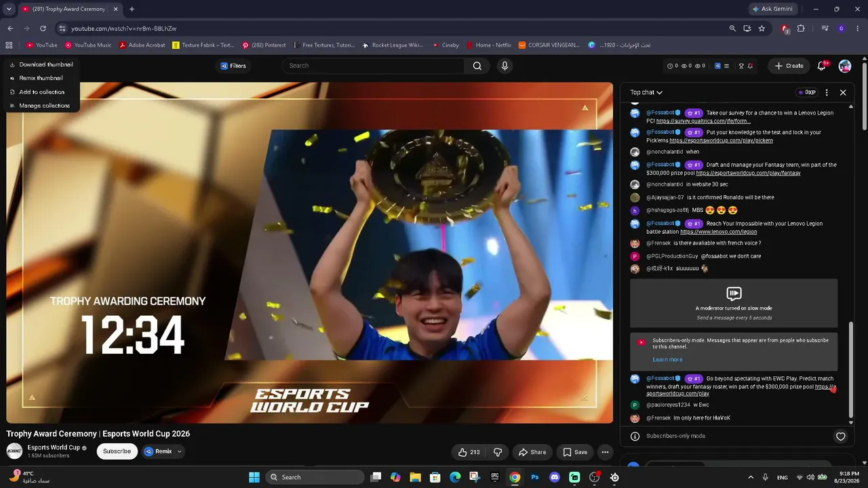Open Microsoft Edge from the taskbar
This screenshot has height=488, width=868.
coord(455,477)
